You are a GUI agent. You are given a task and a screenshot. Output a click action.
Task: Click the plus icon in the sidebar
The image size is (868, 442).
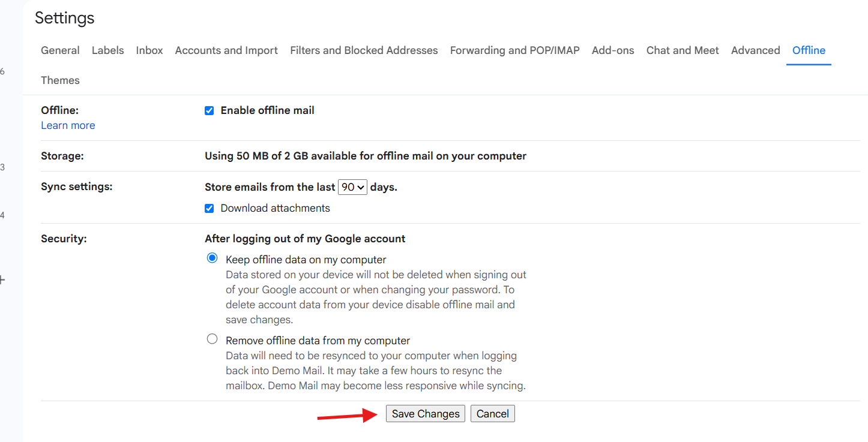click(x=2, y=279)
